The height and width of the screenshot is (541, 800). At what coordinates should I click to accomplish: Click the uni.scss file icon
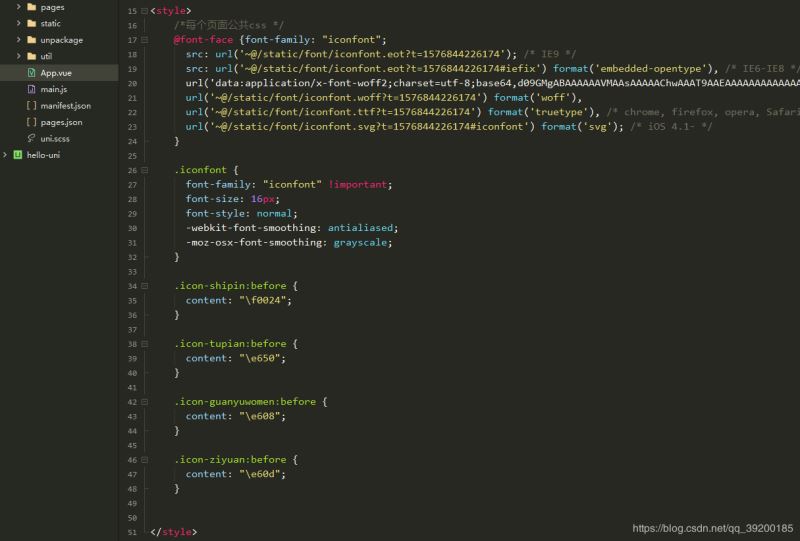pos(31,138)
